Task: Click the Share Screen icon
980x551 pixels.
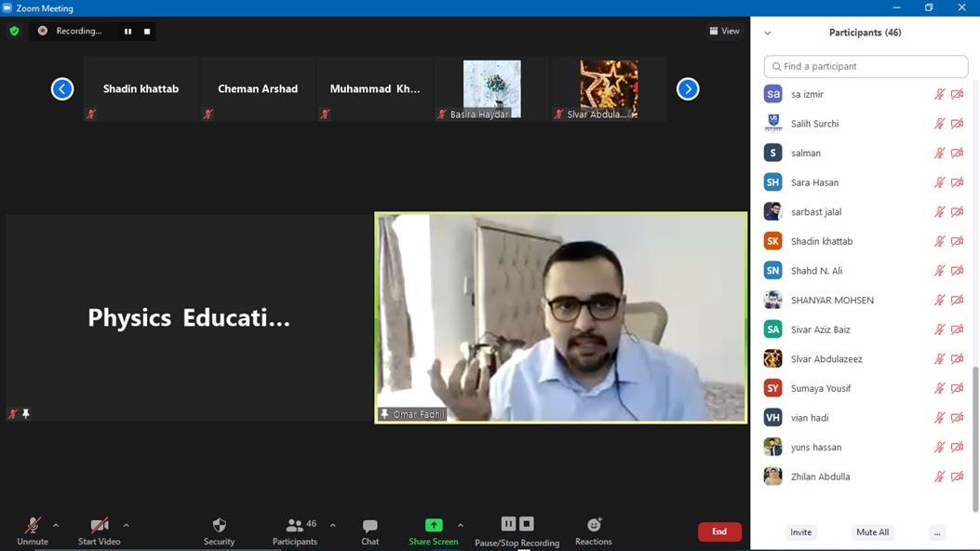Action: 434,526
